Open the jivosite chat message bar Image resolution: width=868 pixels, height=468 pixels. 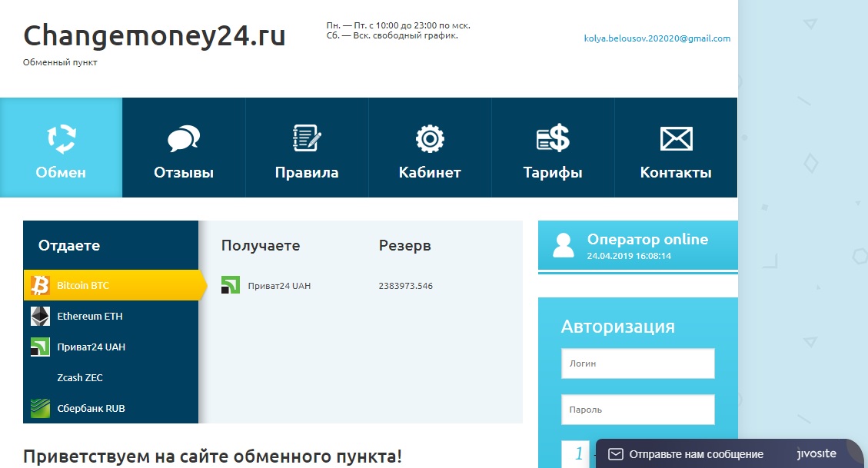(x=696, y=453)
